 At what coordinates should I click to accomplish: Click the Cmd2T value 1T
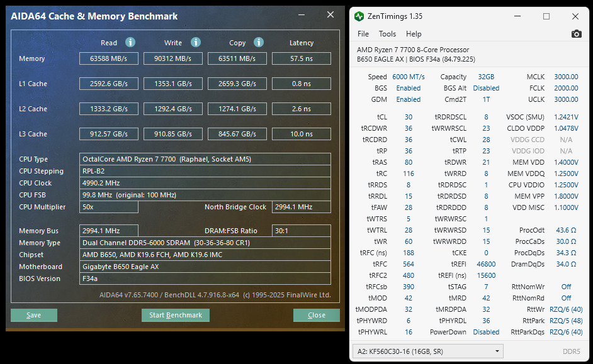486,99
